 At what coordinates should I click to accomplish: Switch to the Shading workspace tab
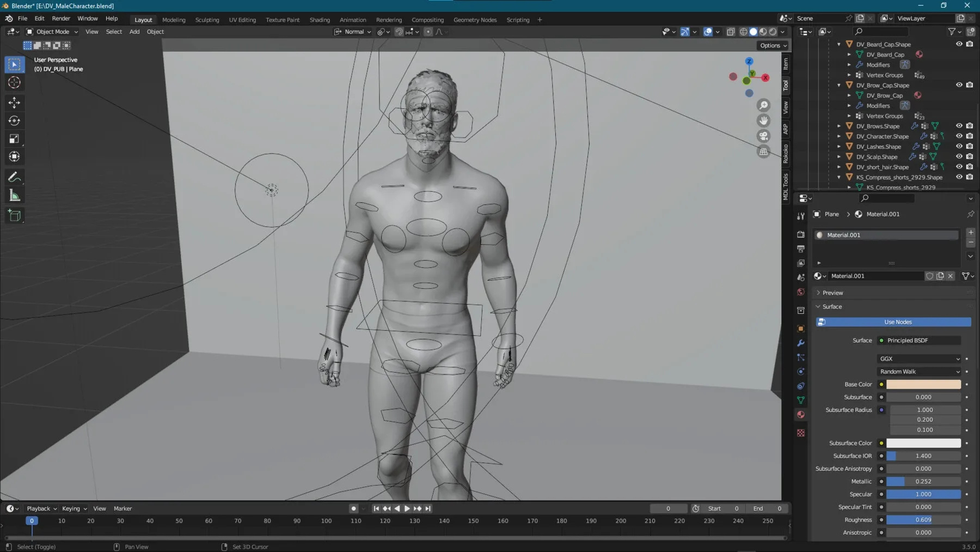pos(320,20)
